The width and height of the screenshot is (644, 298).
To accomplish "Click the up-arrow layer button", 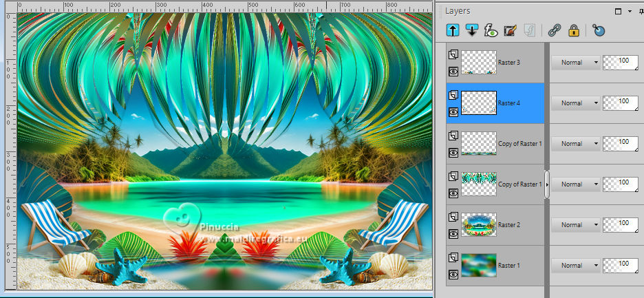I will pyautogui.click(x=453, y=30).
